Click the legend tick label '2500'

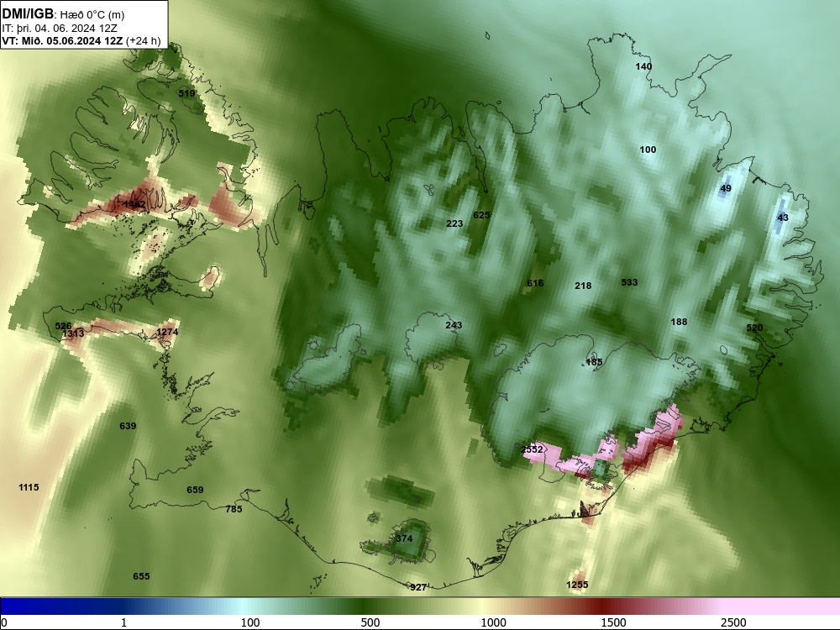coord(733,622)
